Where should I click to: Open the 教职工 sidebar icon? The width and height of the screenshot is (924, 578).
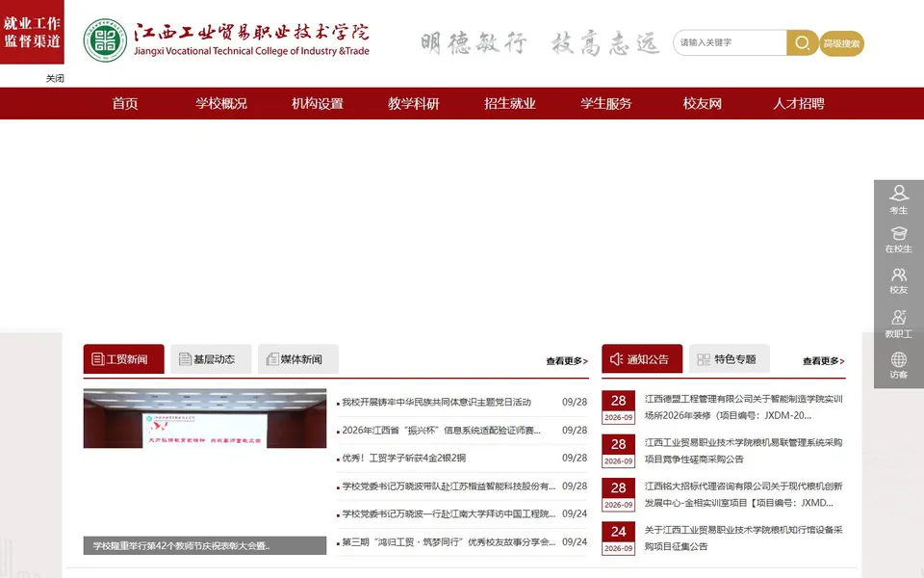pyautogui.click(x=899, y=324)
